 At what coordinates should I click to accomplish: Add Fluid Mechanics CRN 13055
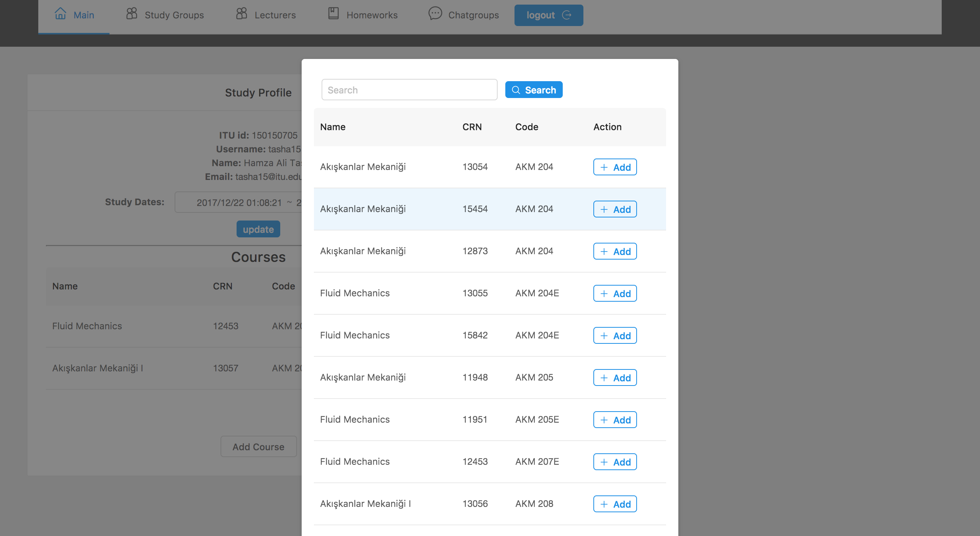click(615, 293)
